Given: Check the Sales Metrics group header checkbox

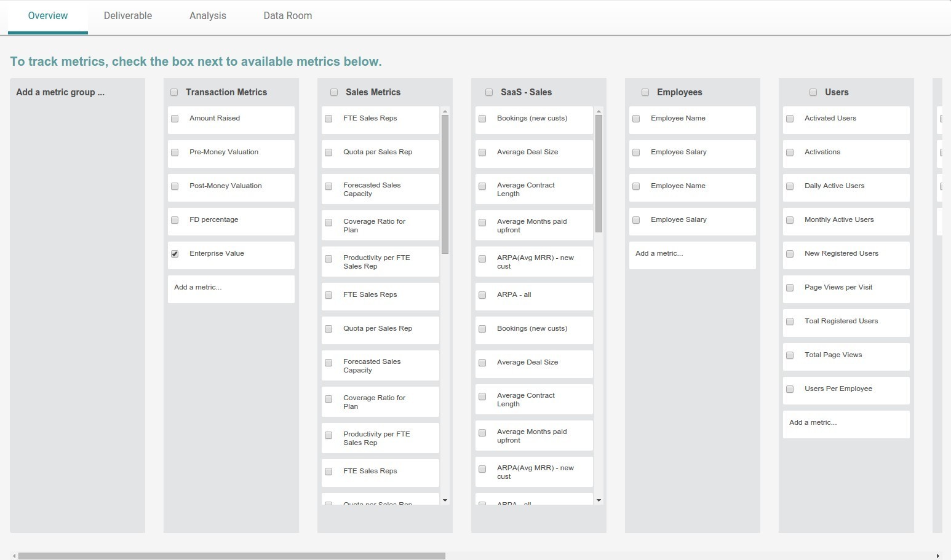Looking at the screenshot, I should tap(334, 92).
